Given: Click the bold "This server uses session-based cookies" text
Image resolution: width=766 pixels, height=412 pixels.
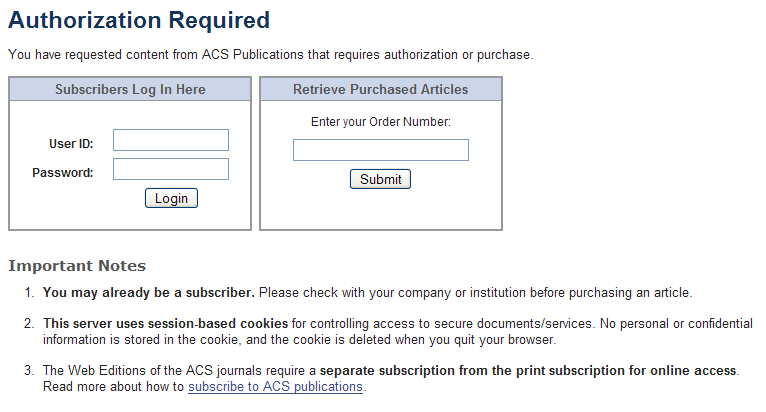Looking at the screenshot, I should pyautogui.click(x=166, y=324).
